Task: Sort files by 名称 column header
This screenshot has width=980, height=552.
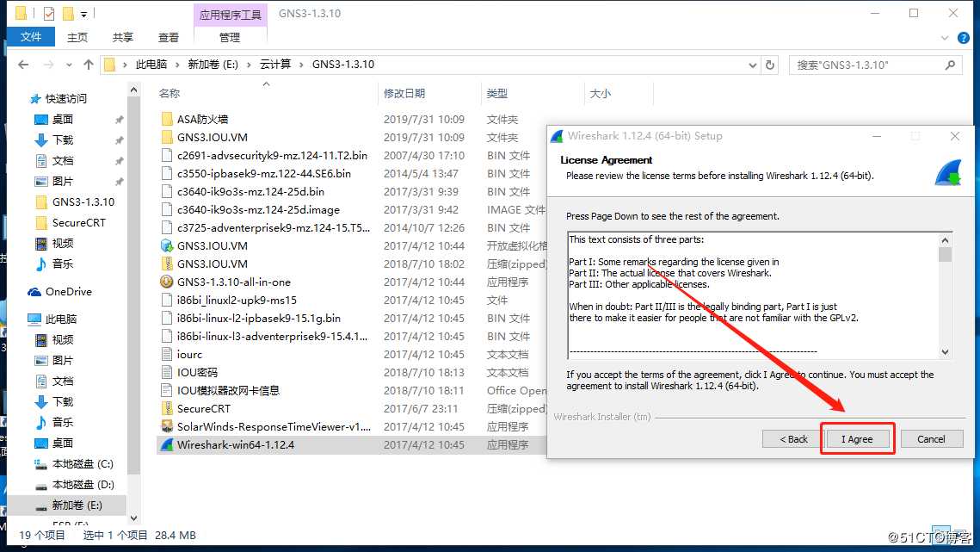Action: [x=169, y=93]
